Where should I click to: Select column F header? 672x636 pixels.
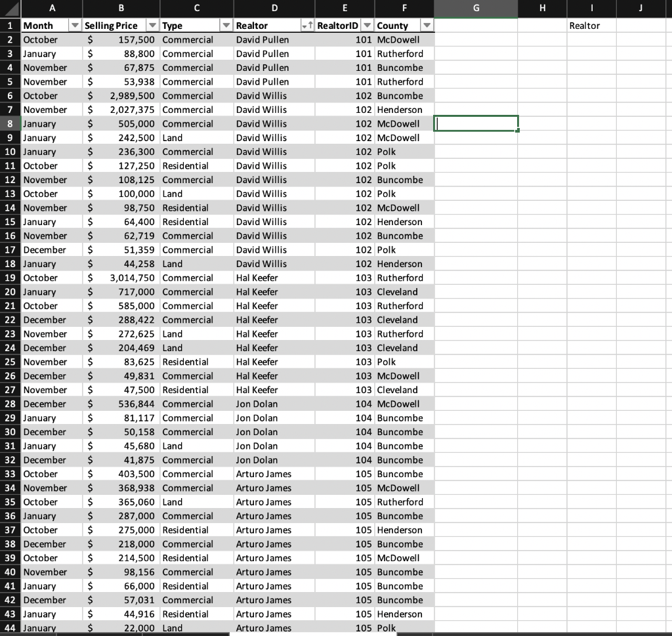[x=404, y=8]
